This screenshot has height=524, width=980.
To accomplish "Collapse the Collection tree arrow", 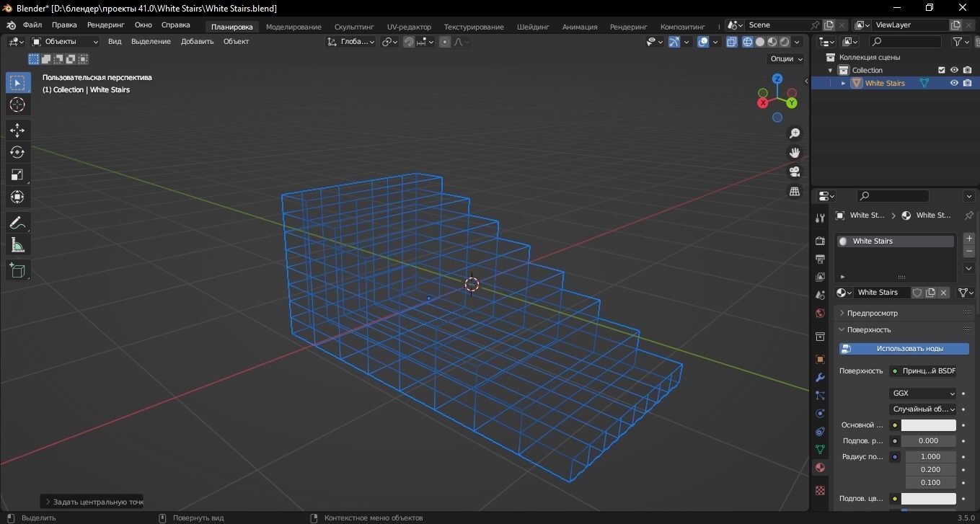I will pos(830,70).
